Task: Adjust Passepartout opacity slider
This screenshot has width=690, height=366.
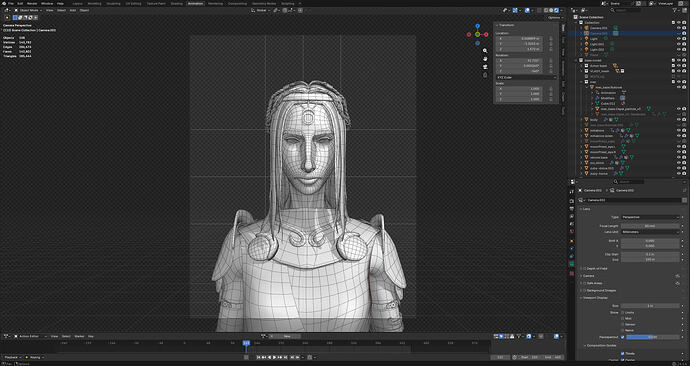Action: (x=653, y=337)
